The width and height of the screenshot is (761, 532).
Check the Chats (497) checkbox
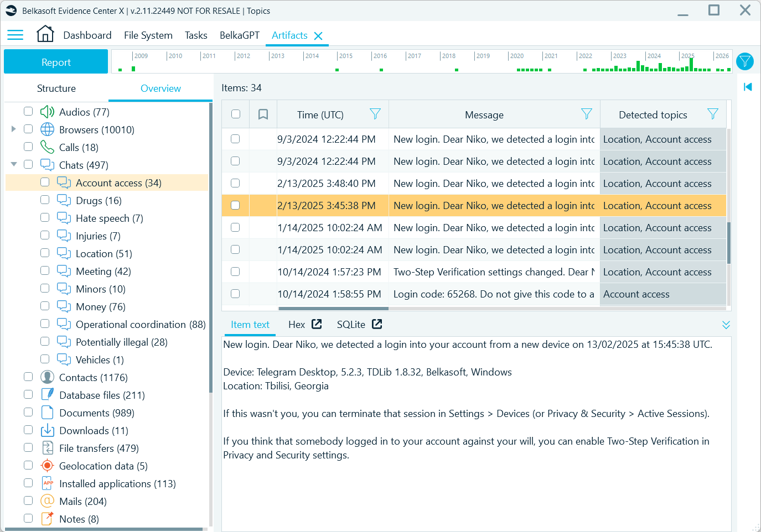pyautogui.click(x=28, y=164)
